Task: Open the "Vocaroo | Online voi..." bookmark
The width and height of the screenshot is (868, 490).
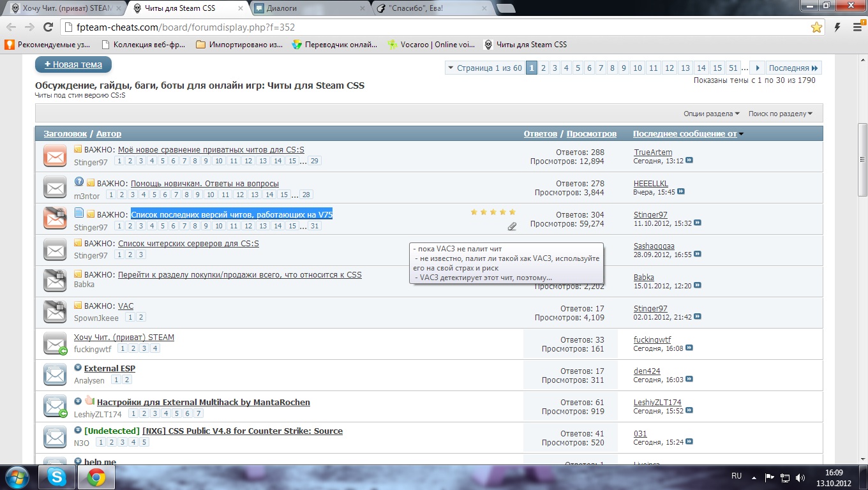Action: 433,45
